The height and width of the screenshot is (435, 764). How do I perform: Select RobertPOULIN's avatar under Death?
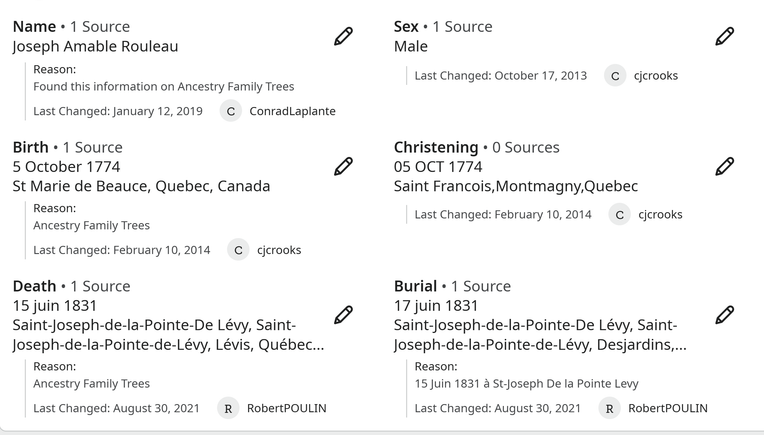tap(228, 408)
